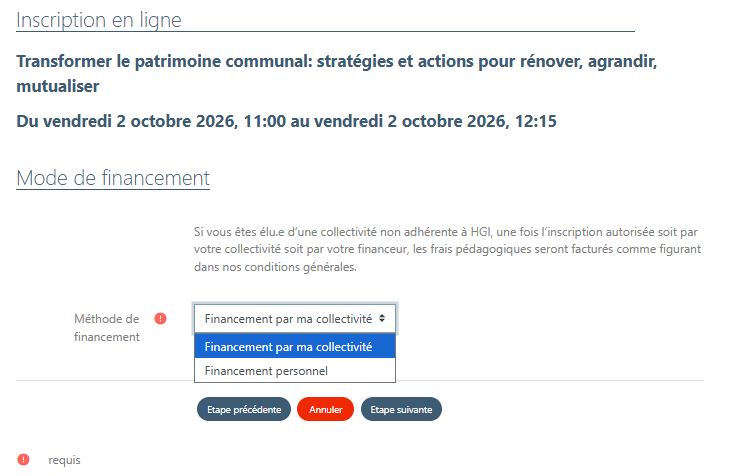Screen dimensions: 737x476
Task: Cancel the registration with Annuler
Action: pos(325,409)
